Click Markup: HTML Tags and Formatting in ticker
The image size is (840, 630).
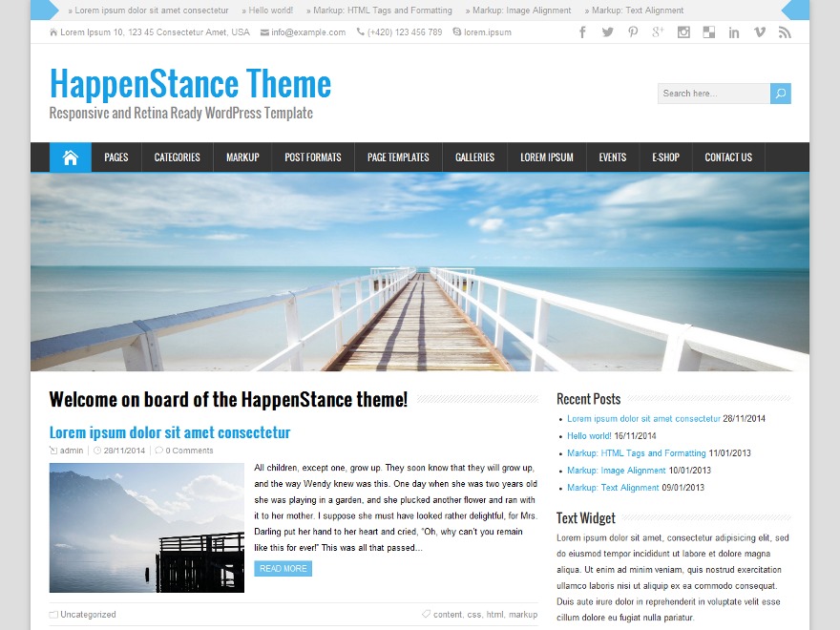[x=383, y=10]
